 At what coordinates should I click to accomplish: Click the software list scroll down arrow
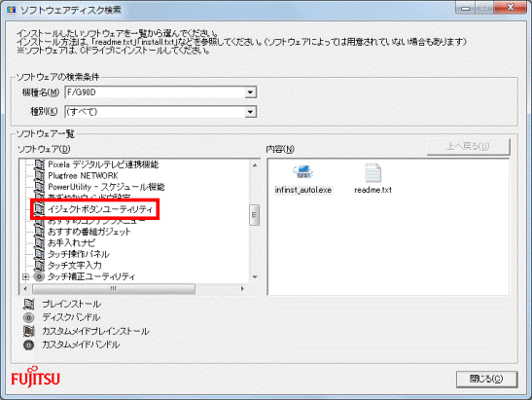255,277
